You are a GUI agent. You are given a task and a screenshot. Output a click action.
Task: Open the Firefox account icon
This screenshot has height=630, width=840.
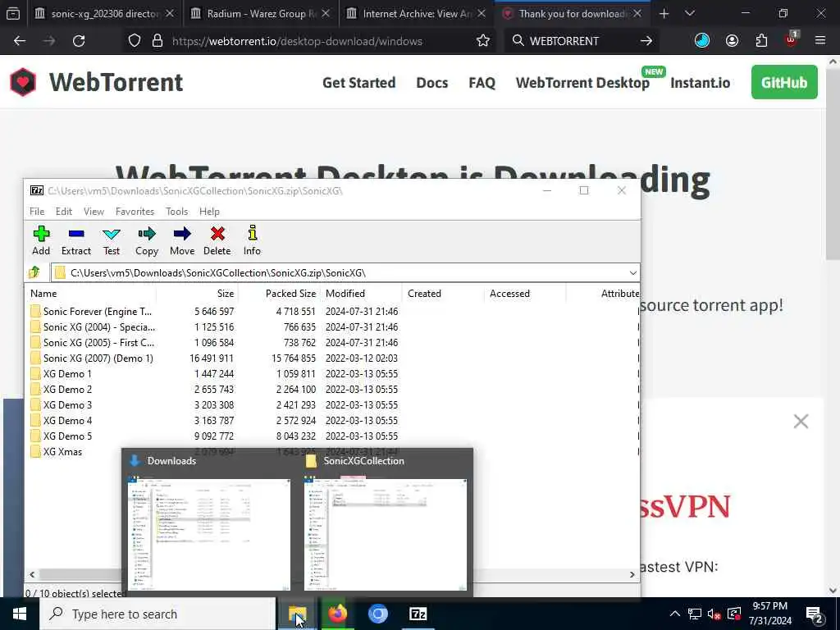pyautogui.click(x=732, y=41)
